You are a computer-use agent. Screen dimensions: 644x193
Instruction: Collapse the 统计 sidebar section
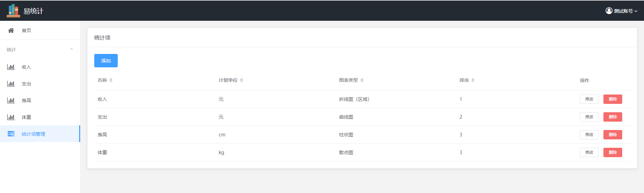pyautogui.click(x=71, y=50)
